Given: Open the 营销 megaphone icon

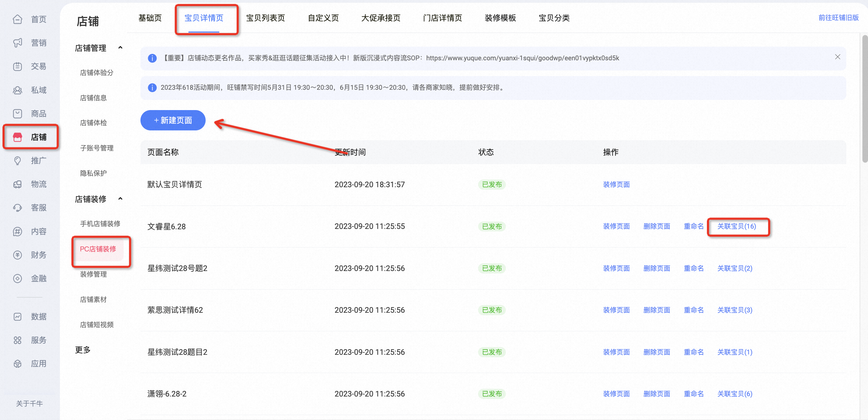Looking at the screenshot, I should coord(18,43).
